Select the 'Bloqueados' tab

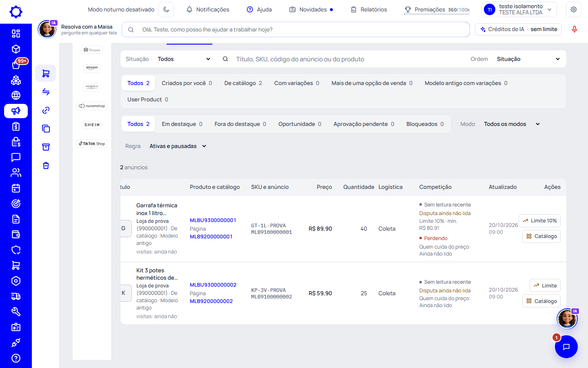click(x=425, y=124)
